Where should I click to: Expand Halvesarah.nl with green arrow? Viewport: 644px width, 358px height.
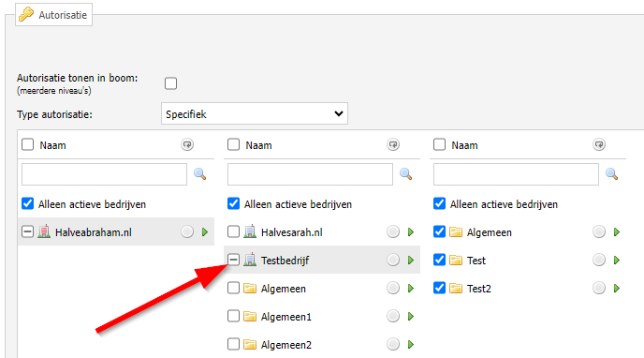coord(411,232)
